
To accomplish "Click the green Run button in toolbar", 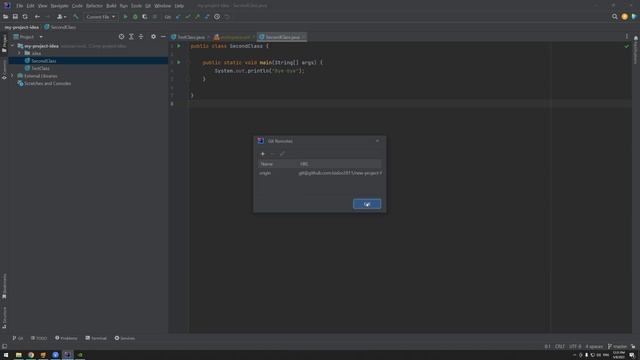I will 125,17.
